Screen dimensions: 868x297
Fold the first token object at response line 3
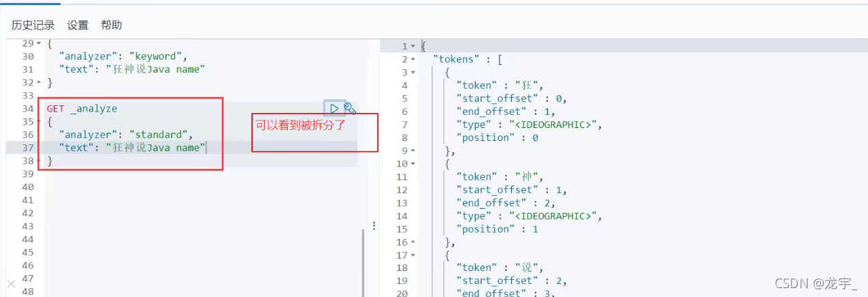[x=413, y=73]
